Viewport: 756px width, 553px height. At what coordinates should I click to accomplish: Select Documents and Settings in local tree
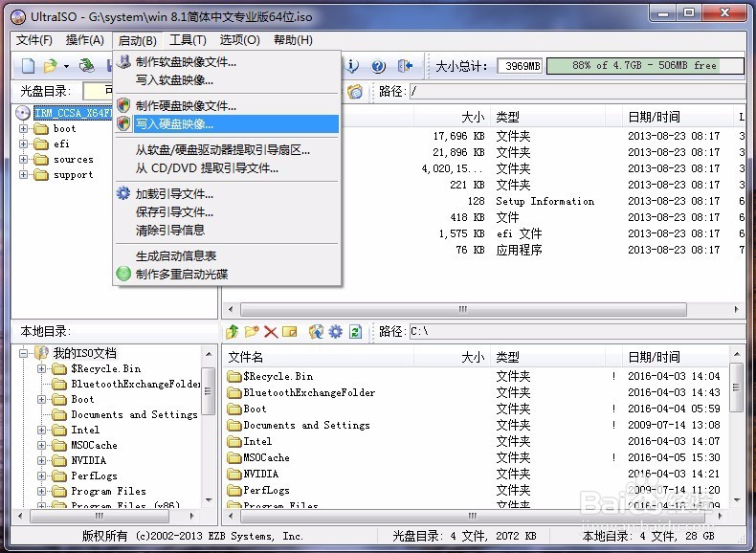134,414
